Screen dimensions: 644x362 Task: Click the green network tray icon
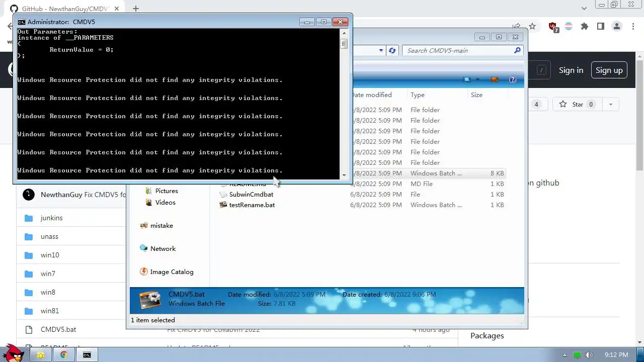click(x=577, y=355)
